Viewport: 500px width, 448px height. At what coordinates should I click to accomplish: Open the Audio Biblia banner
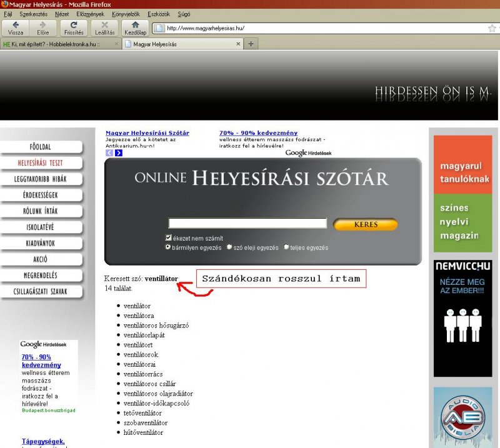pyautogui.click(x=462, y=417)
